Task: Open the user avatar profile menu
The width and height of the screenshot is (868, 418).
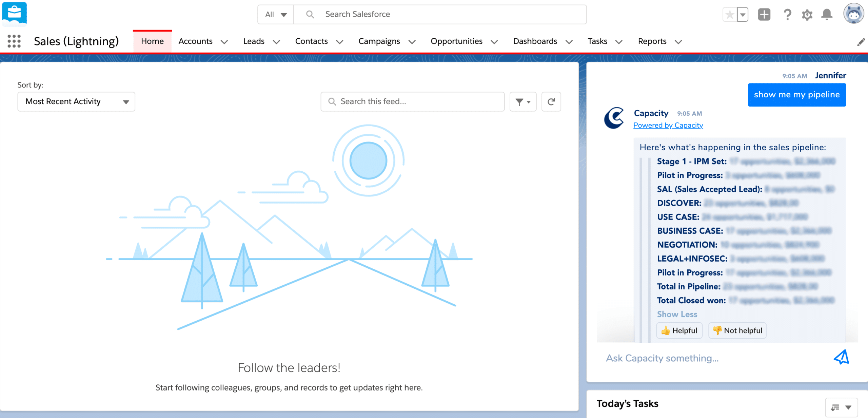Action: 853,14
